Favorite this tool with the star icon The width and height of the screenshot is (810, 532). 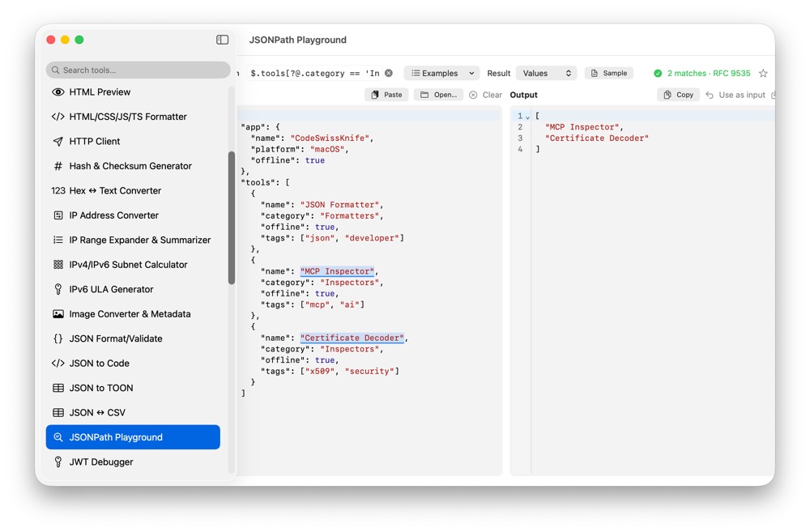[x=763, y=74]
